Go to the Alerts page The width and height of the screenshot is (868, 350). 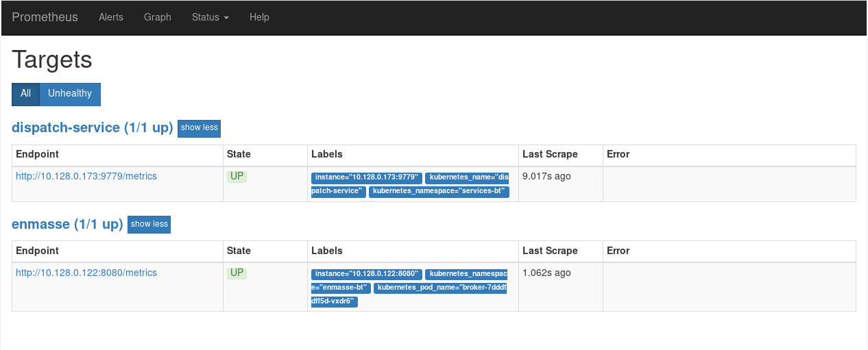point(111,17)
